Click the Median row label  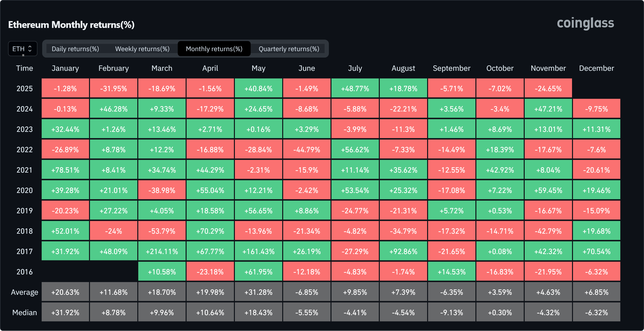coord(24,313)
